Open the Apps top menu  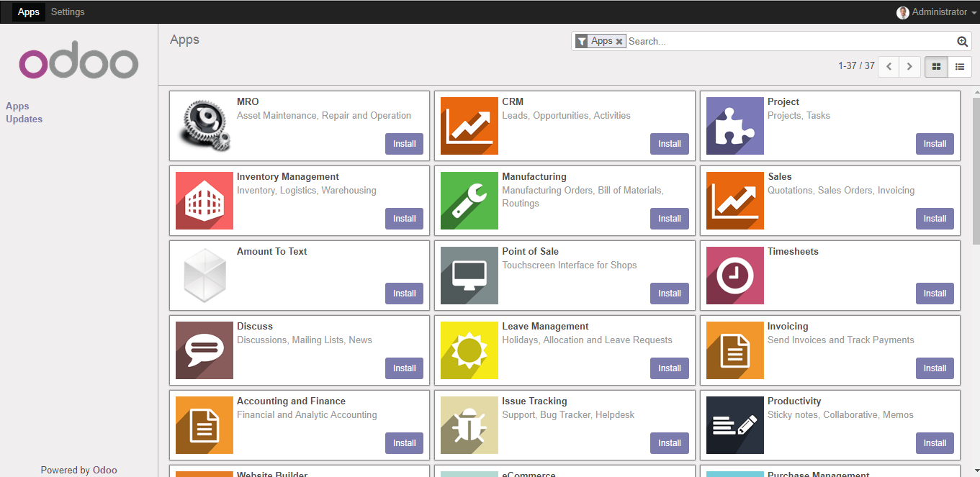pyautogui.click(x=29, y=12)
